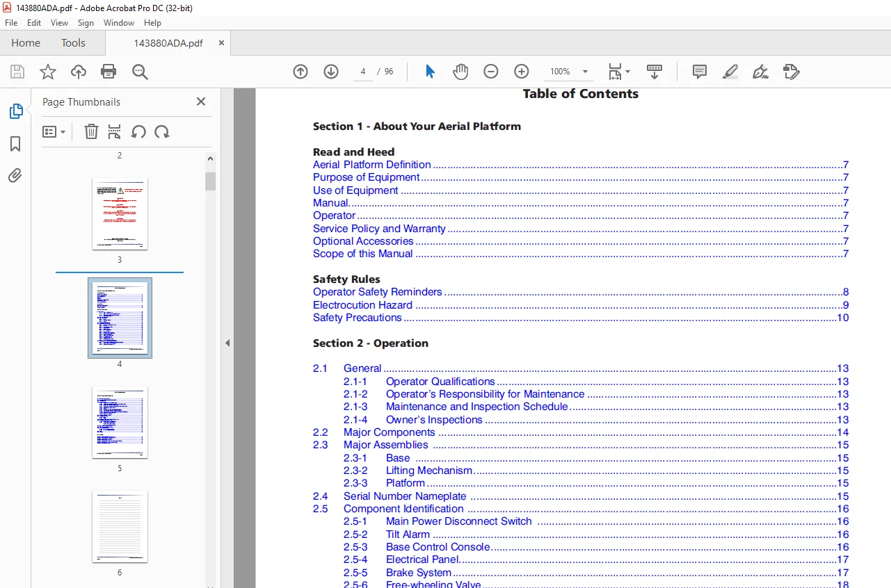Choose the Selection arrow tool
The image size is (891, 588).
coord(430,72)
